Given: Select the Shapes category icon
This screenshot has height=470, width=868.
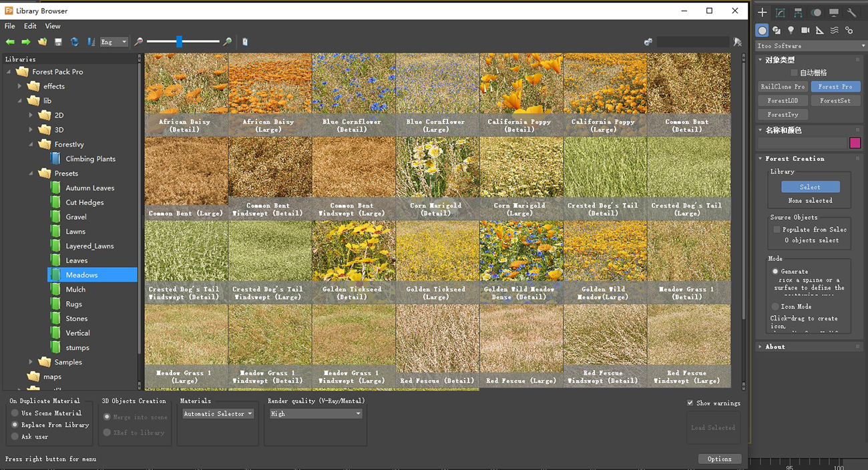Looking at the screenshot, I should tap(777, 31).
